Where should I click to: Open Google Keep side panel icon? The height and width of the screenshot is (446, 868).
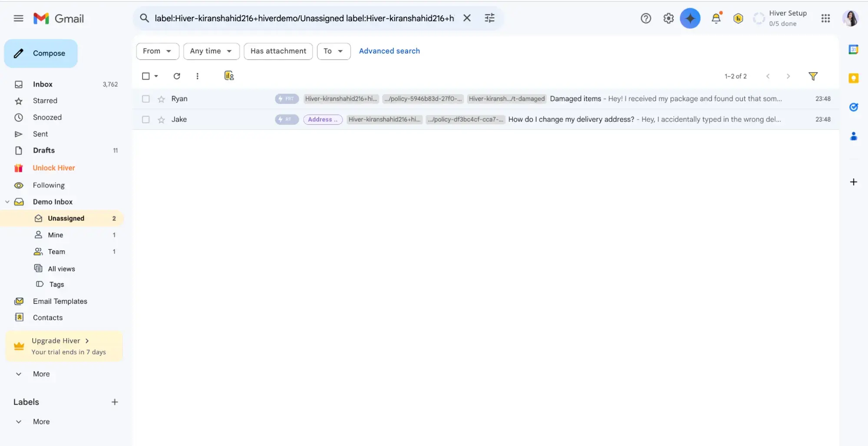click(x=853, y=78)
